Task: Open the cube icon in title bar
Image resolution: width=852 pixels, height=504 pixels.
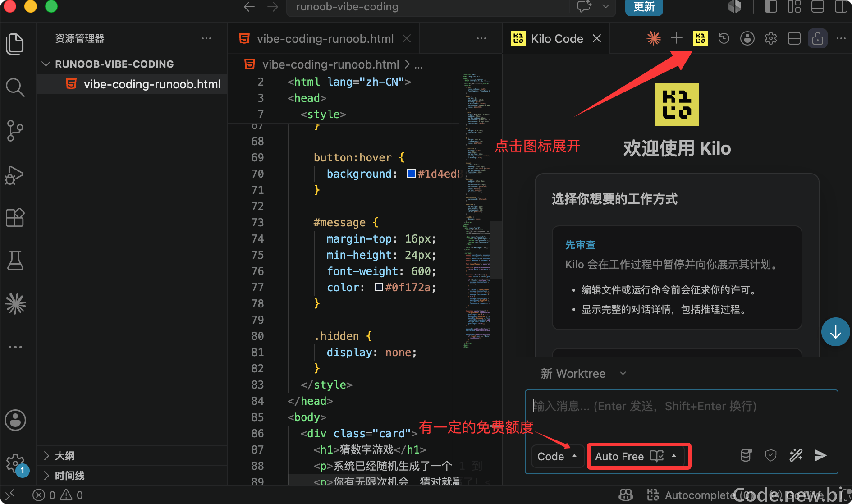Action: tap(735, 7)
